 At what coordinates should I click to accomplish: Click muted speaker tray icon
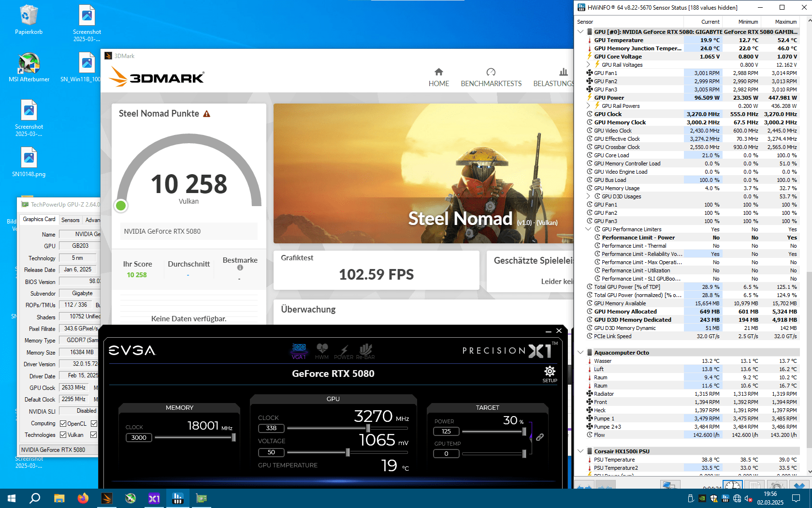748,498
